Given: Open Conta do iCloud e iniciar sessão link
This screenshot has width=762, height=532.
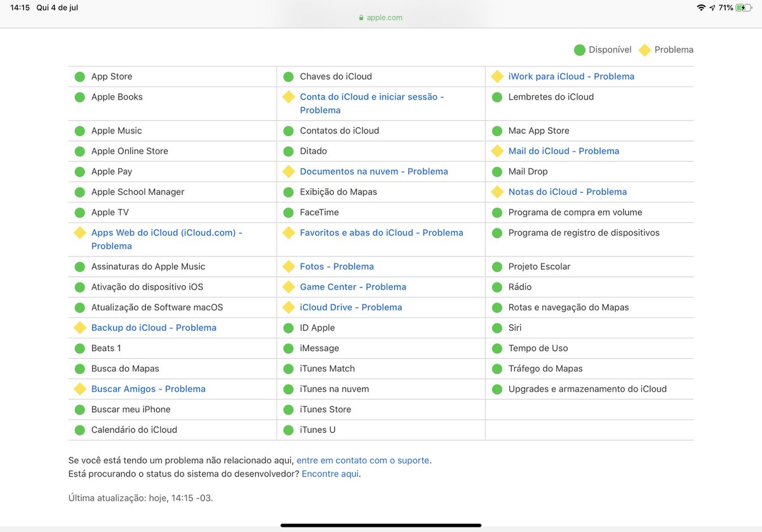Looking at the screenshot, I should 372,103.
